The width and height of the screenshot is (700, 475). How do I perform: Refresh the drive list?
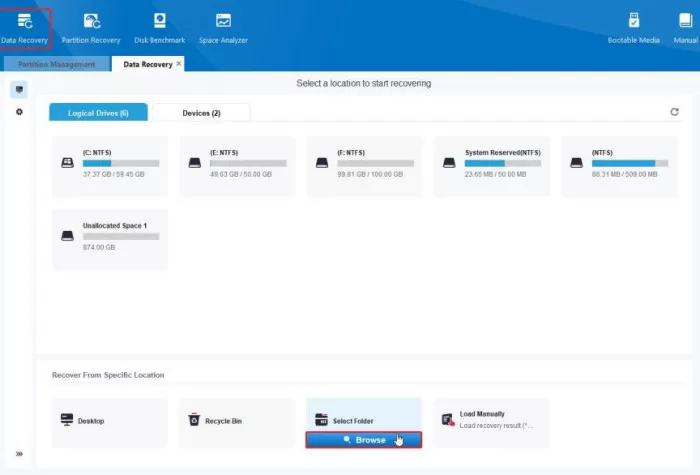click(674, 112)
